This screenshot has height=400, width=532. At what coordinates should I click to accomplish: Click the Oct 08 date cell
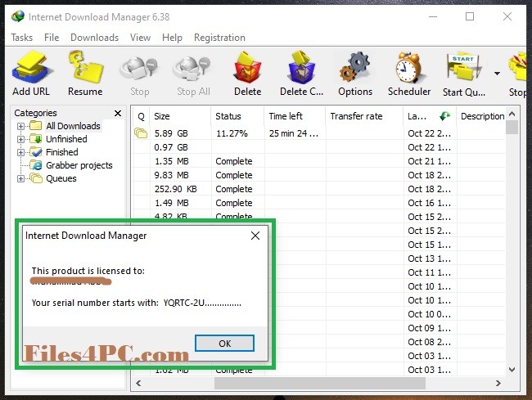coord(429,342)
